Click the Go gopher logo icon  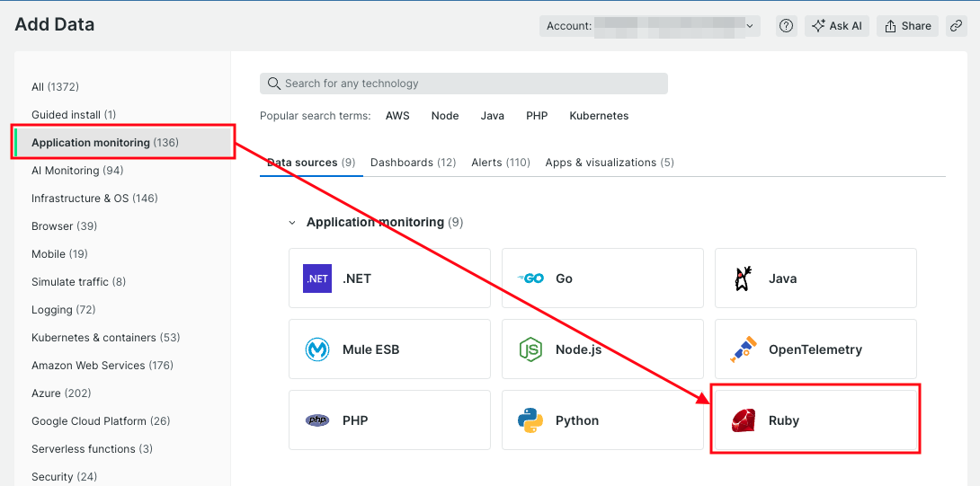point(530,278)
